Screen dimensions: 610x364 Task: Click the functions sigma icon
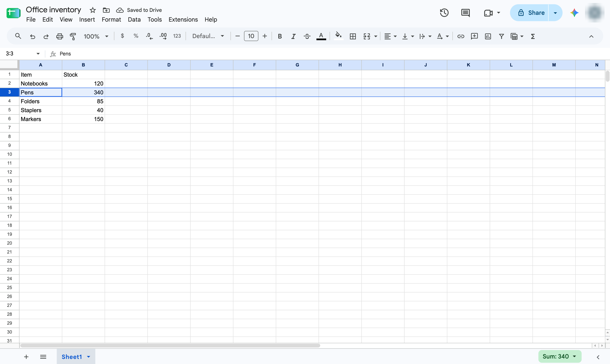(x=533, y=36)
